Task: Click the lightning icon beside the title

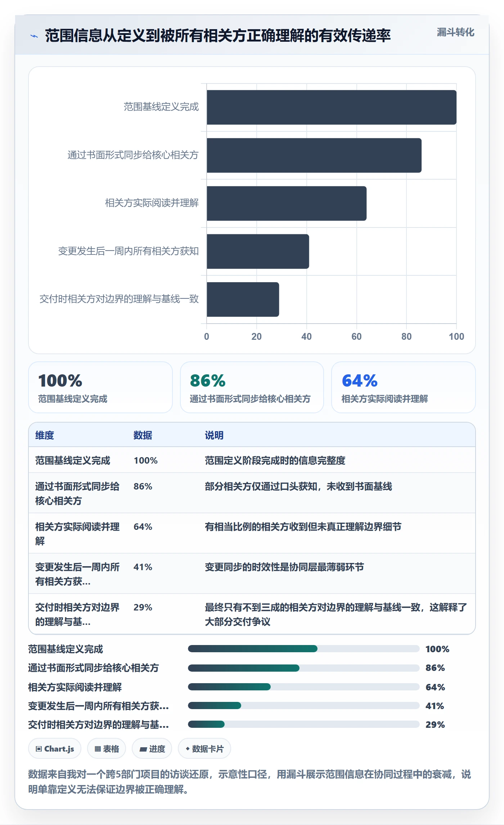Action: click(34, 36)
